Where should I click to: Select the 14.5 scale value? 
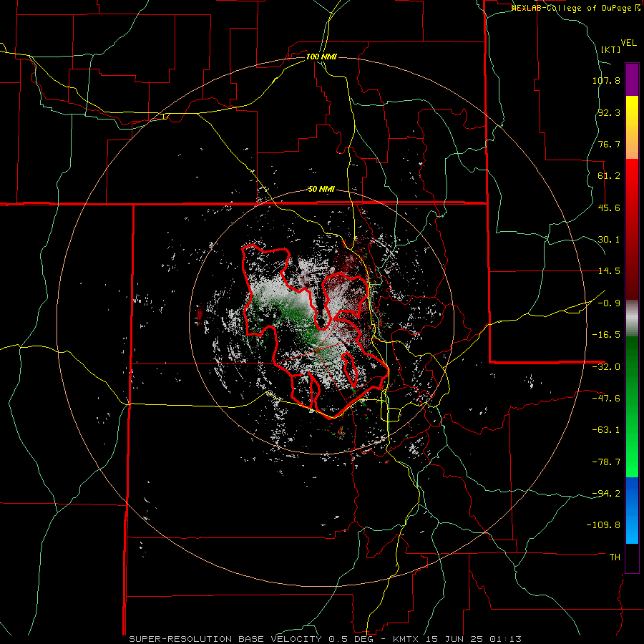(609, 271)
